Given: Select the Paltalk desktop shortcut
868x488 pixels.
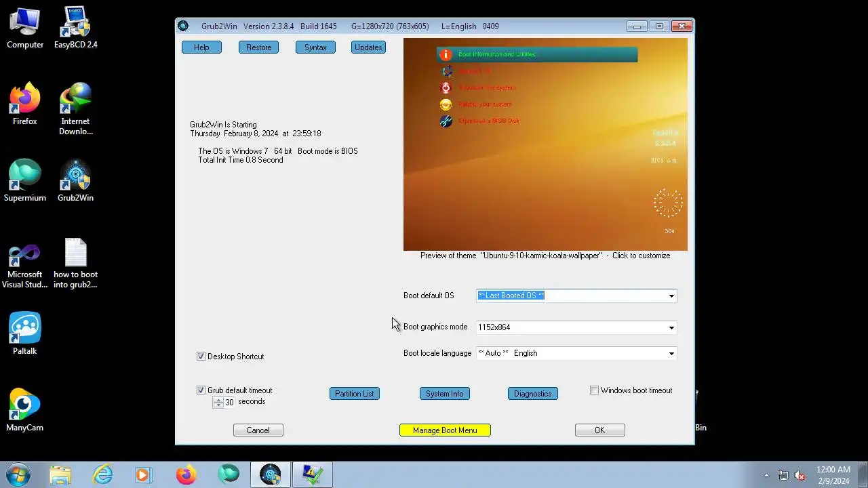Looking at the screenshot, I should (x=25, y=335).
